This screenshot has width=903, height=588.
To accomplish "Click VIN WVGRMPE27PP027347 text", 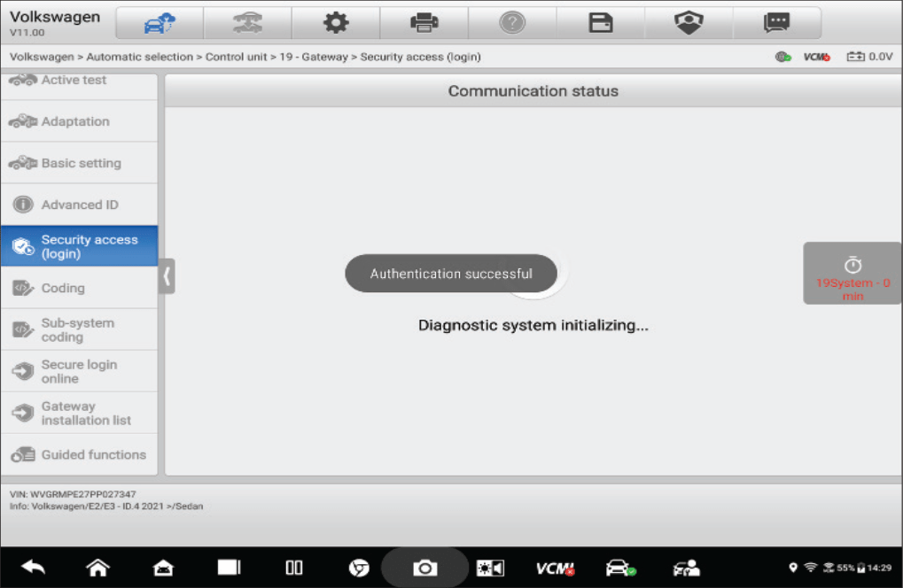I will tap(73, 494).
